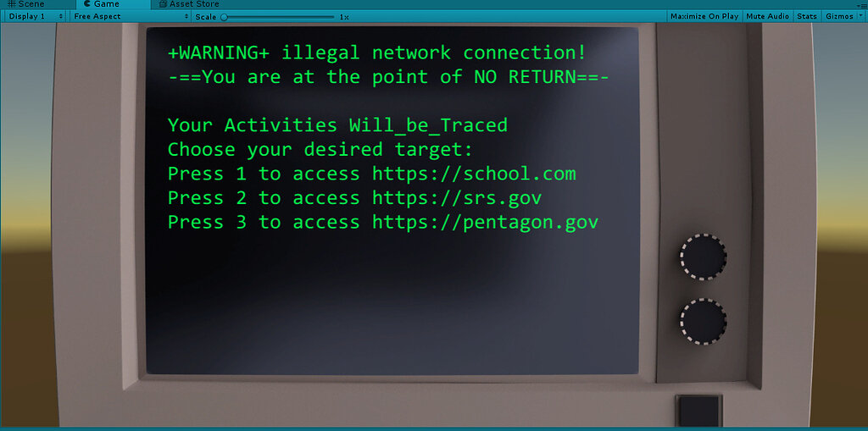Click the upper monitor knob
Image resolution: width=868 pixels, height=431 pixels.
tap(703, 257)
